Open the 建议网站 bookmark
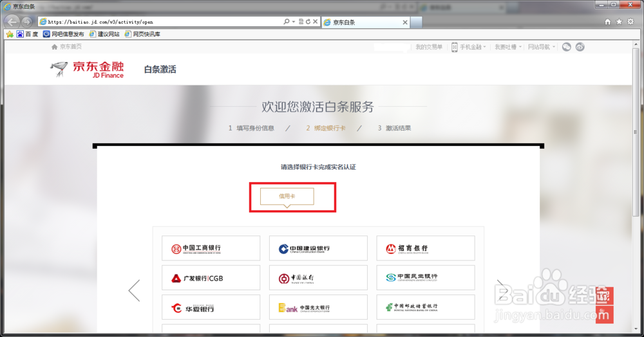Viewport: 644px width, 337px height. click(x=104, y=34)
